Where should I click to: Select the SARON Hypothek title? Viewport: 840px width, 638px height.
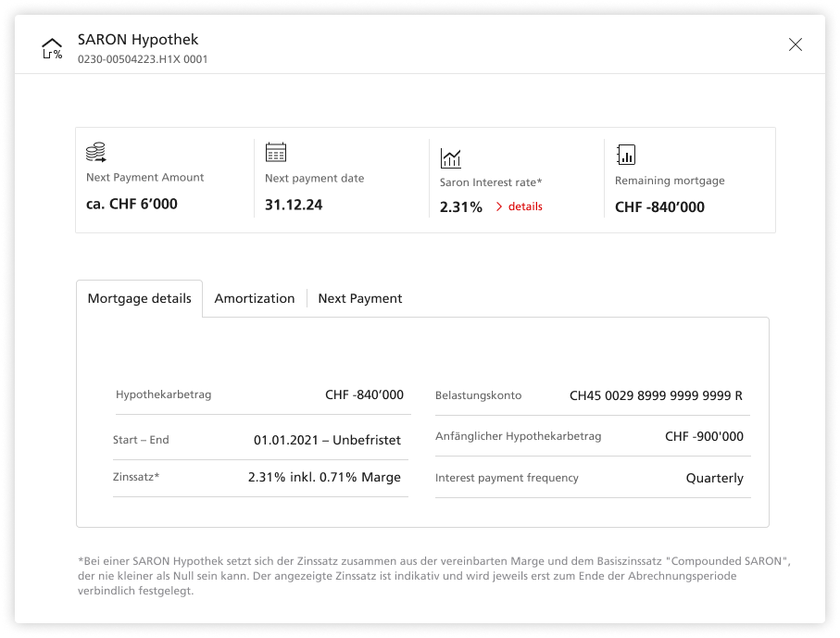tap(138, 40)
